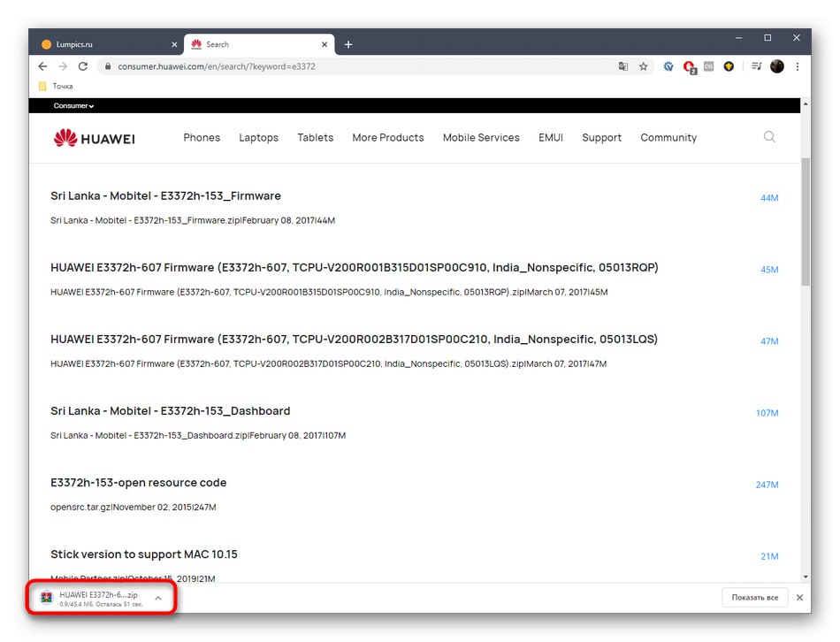Image resolution: width=840 pixels, height=642 pixels.
Task: Click the gray square extension icon
Action: click(x=709, y=66)
